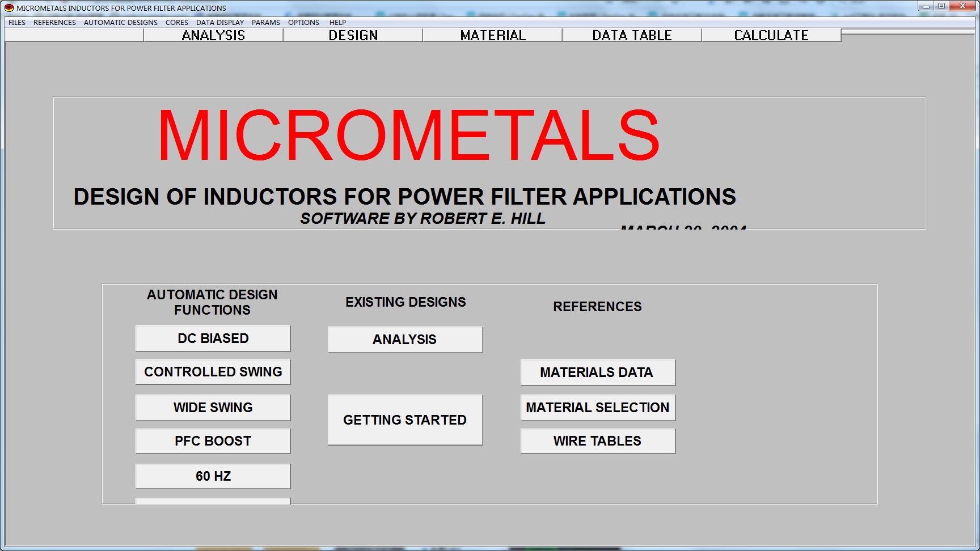Image resolution: width=980 pixels, height=551 pixels.
Task: Maximize the Micrometals application window
Action: 941,6
